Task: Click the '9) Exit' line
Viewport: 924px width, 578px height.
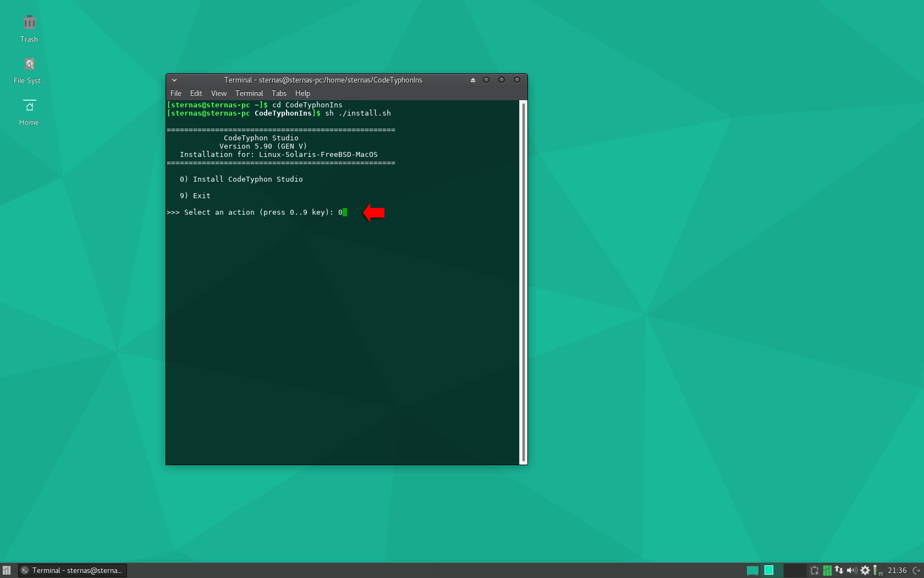Action: [x=195, y=196]
